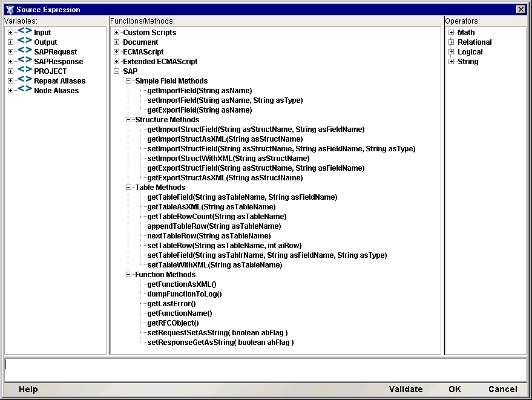
Task: Click the angle-bracket icon next to PROJECT
Action: coord(25,70)
